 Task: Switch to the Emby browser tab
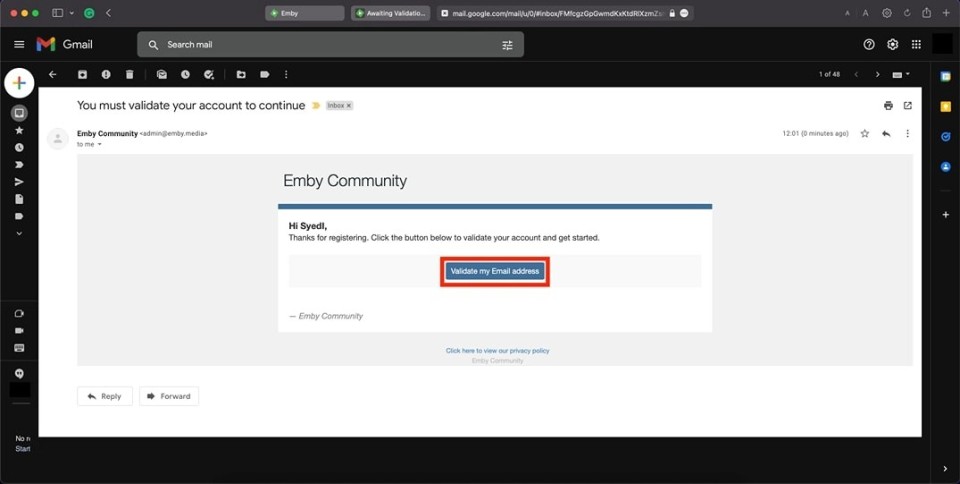305,13
